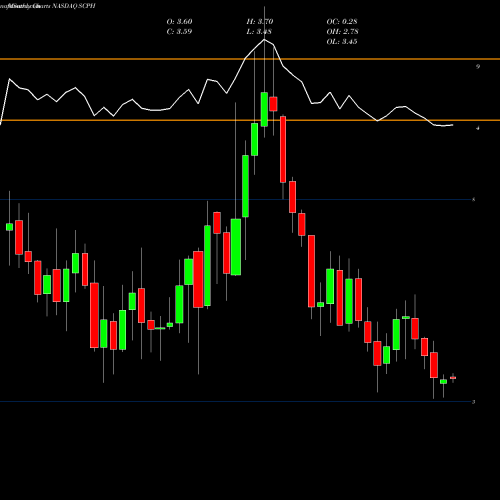Select the close value C: 3.59
This screenshot has width=500, height=500.
click(x=179, y=32)
